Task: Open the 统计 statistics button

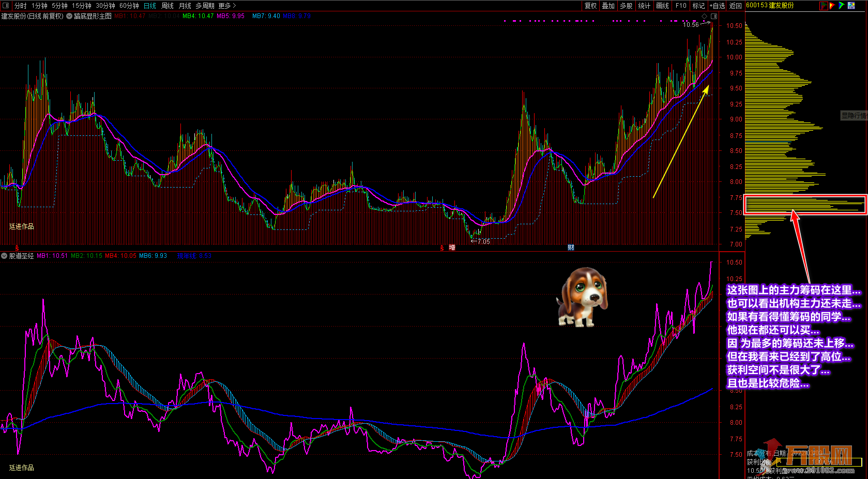Action: [644, 6]
